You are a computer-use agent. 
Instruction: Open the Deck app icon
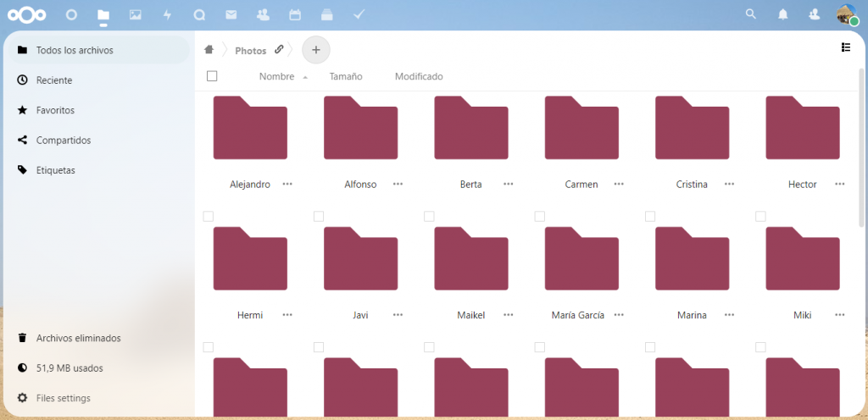tap(327, 15)
